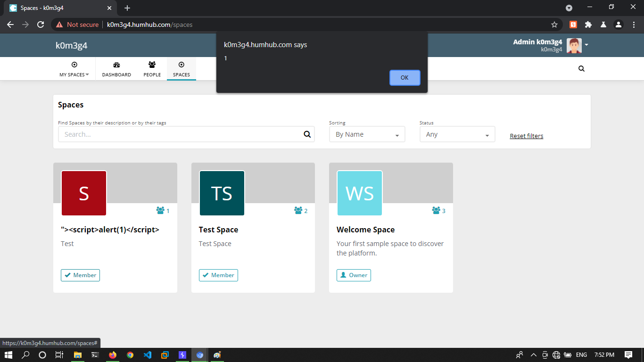Click the Admin k0m3g4 username text

click(x=537, y=42)
